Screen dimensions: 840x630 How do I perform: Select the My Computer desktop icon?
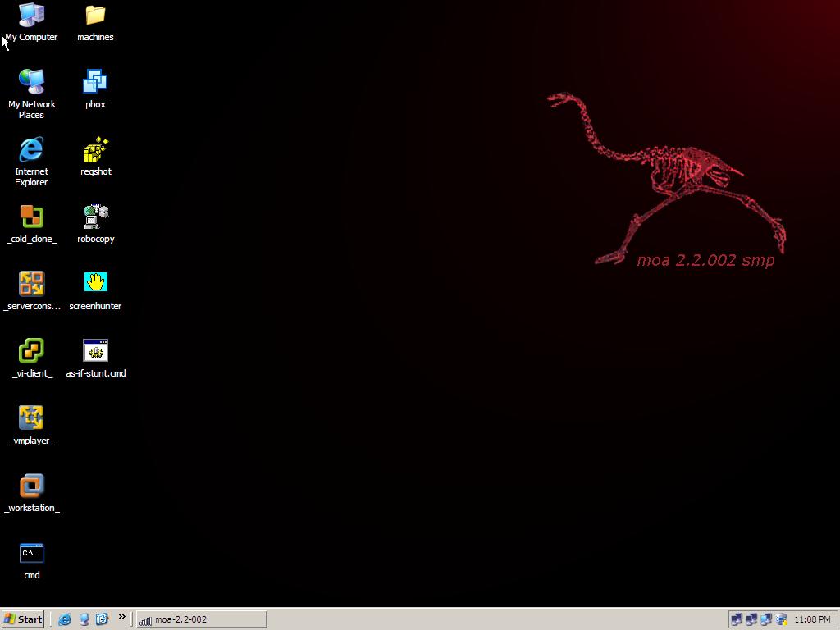pyautogui.click(x=31, y=16)
